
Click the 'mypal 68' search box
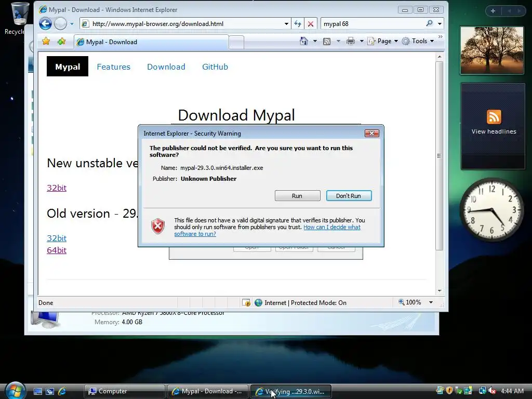373,24
